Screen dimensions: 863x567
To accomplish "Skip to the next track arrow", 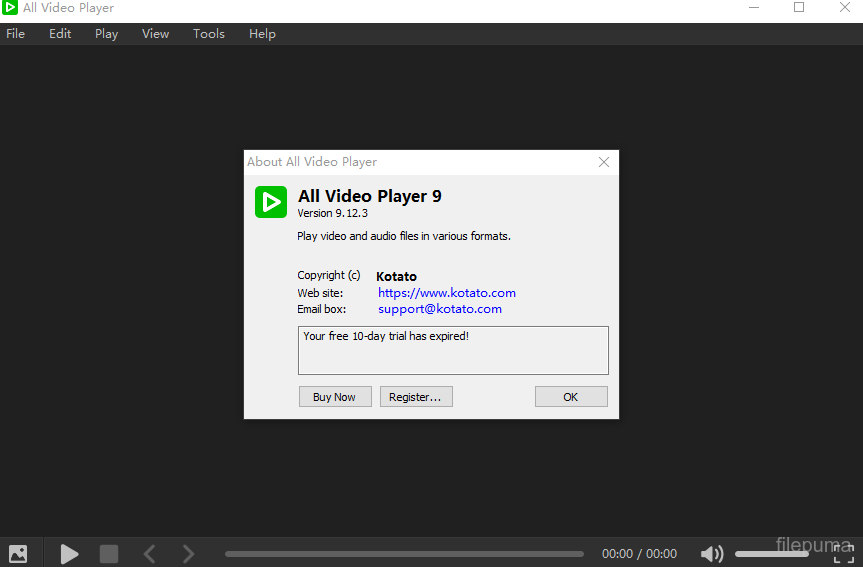I will [x=188, y=553].
